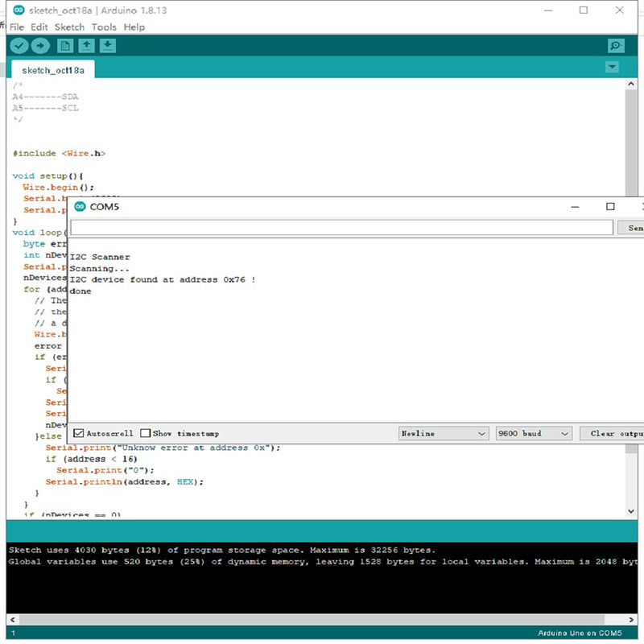Click console horizontal scrollbar right arrow
Viewport: 644px width, 644px height.
pos(631,619)
